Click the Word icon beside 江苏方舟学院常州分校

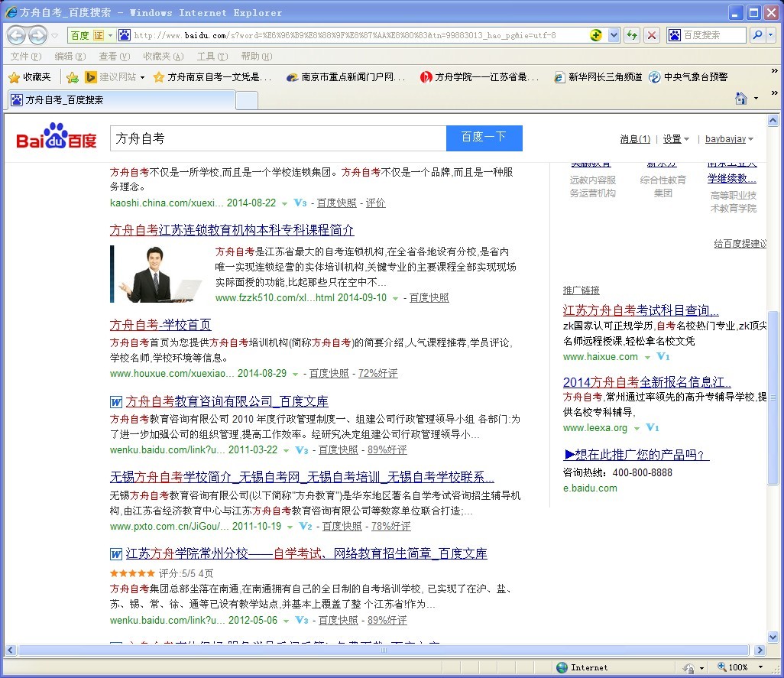coord(116,554)
